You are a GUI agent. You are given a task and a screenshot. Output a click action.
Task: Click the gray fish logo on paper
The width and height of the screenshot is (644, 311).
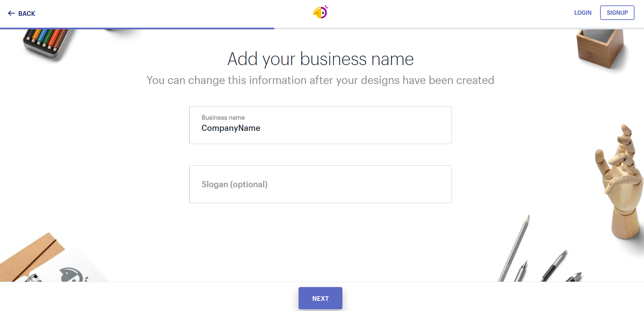[x=72, y=275]
